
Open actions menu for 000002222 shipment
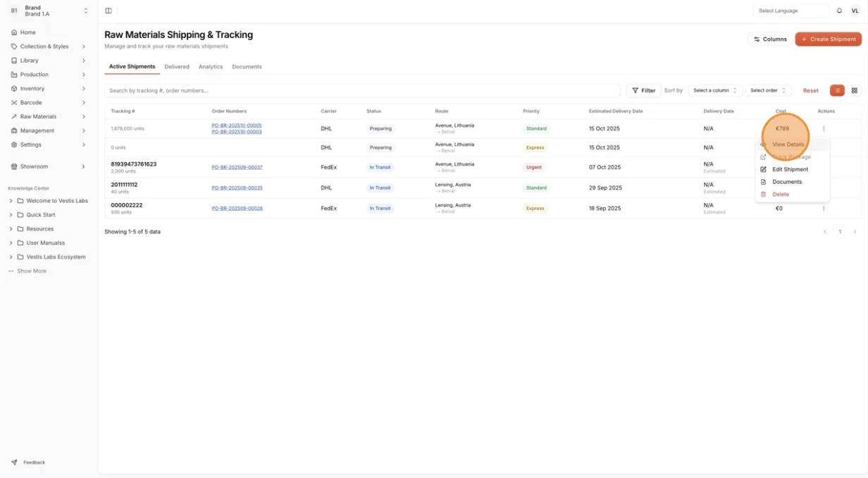(824, 209)
